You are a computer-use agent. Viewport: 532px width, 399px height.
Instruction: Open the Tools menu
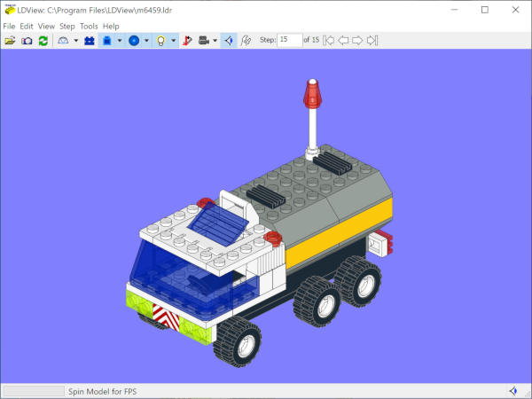(x=89, y=27)
